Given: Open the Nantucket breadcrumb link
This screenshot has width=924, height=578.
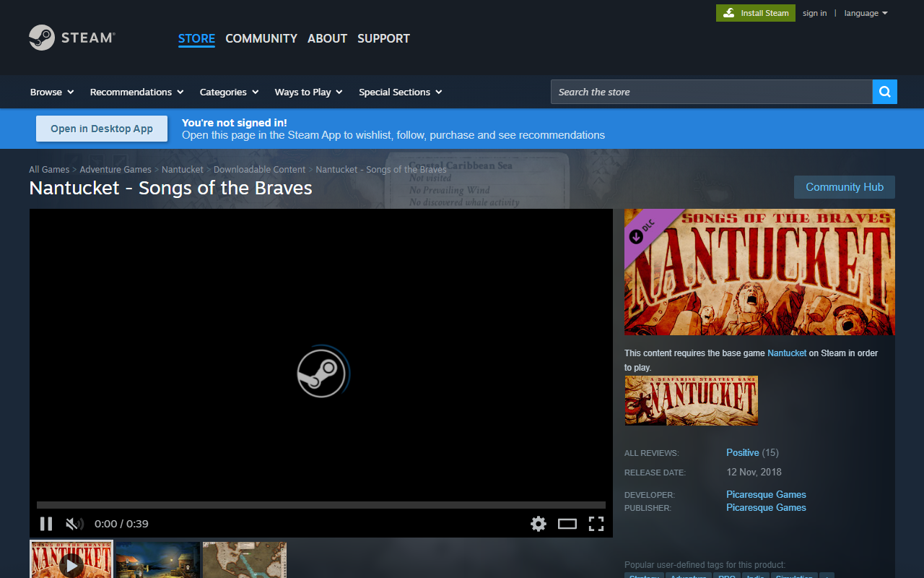Looking at the screenshot, I should click(183, 169).
